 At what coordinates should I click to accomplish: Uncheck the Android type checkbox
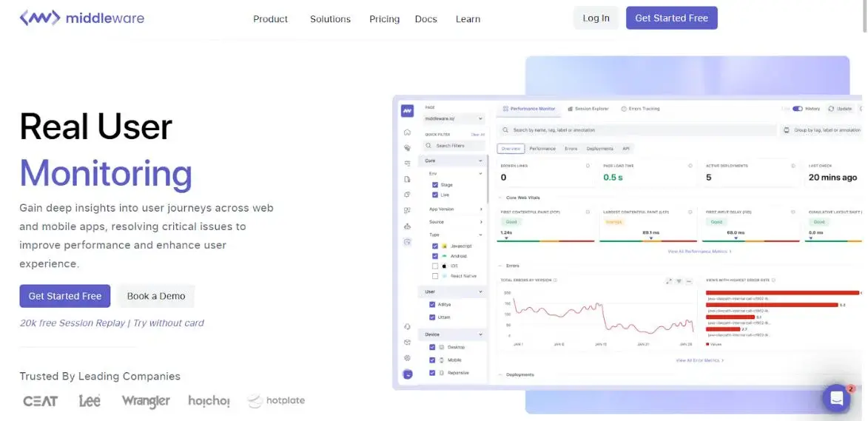(435, 256)
